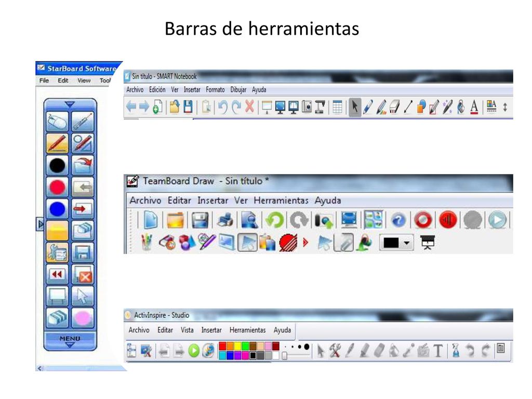Click the small red expander arrow in TeamBoard
Viewport: 532px width, 399px height.
(x=305, y=243)
